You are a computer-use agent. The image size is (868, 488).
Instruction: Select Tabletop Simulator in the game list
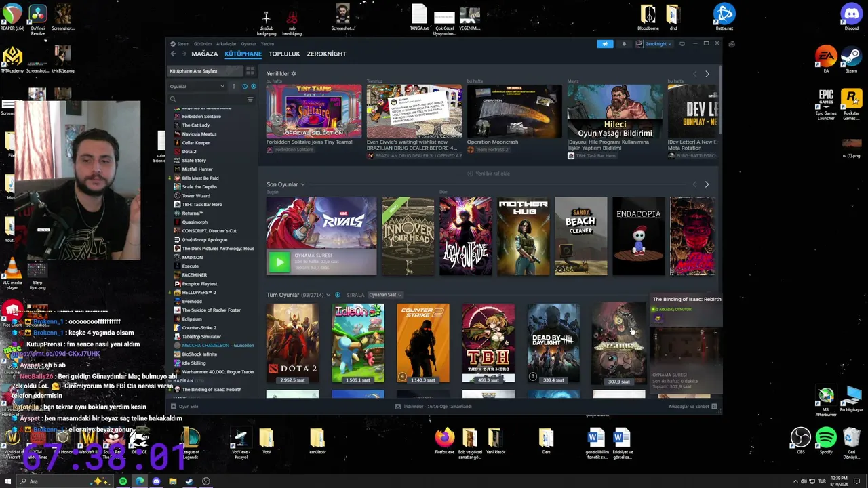(201, 337)
